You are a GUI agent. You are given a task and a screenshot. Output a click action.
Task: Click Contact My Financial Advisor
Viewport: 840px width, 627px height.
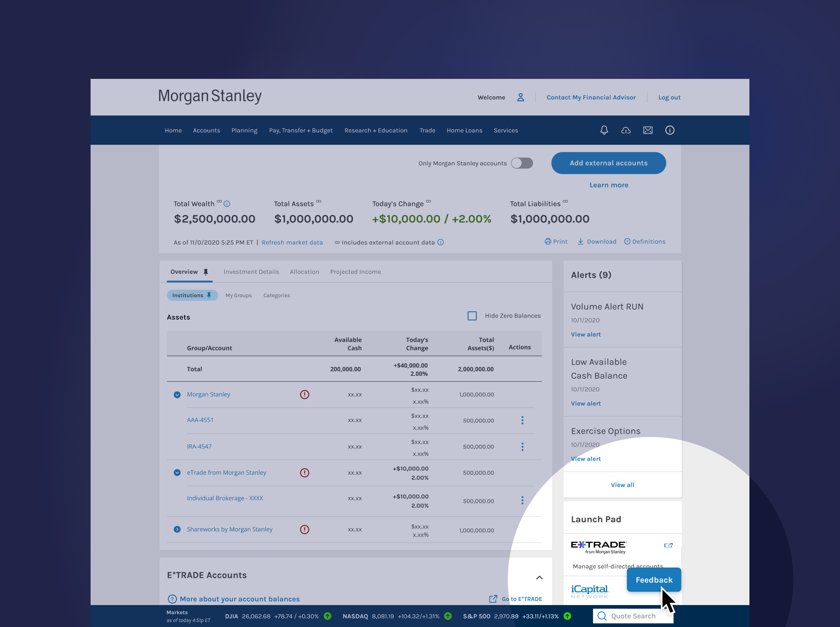[591, 97]
